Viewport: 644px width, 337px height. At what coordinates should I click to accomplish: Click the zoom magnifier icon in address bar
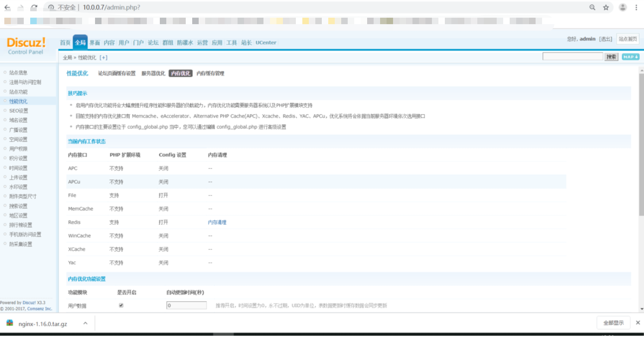point(593,7)
